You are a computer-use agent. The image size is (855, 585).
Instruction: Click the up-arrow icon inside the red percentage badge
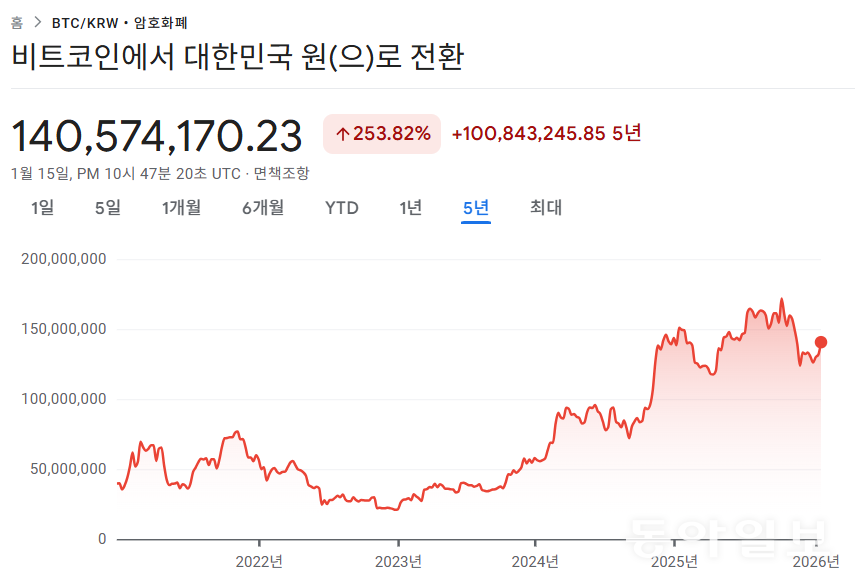(343, 133)
